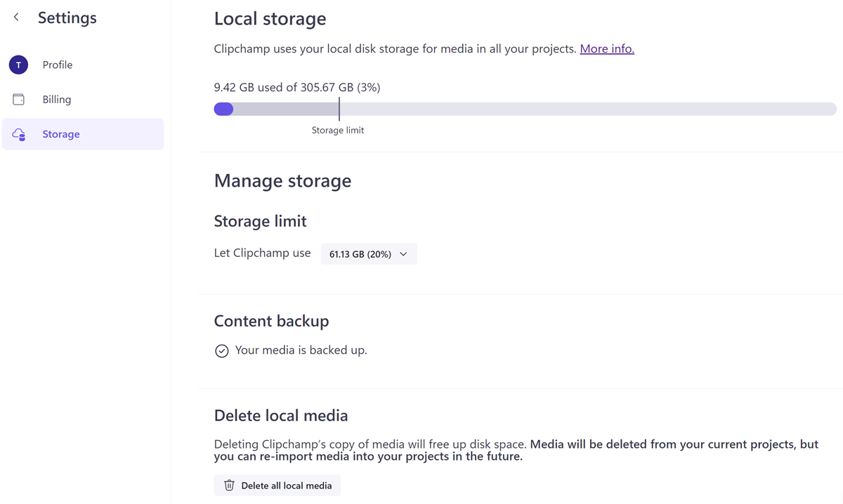Image resolution: width=843 pixels, height=504 pixels.
Task: Open the Billing settings page
Action: click(x=83, y=100)
